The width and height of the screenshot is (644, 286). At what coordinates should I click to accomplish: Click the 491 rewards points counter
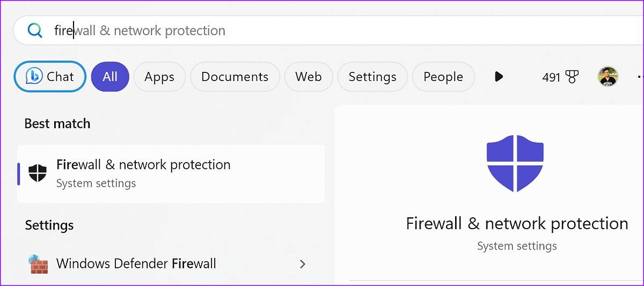tap(551, 77)
